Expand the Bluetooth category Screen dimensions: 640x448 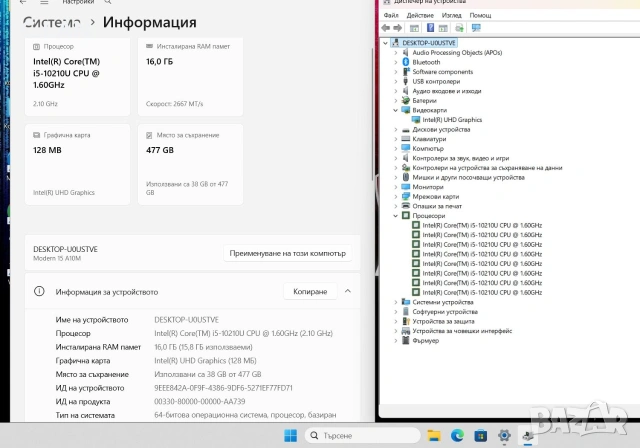click(396, 62)
